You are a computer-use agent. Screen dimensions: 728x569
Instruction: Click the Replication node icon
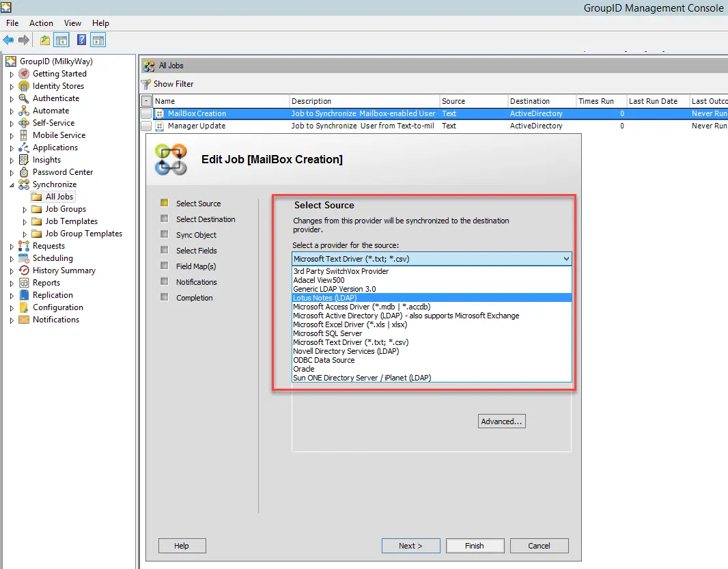tap(24, 295)
